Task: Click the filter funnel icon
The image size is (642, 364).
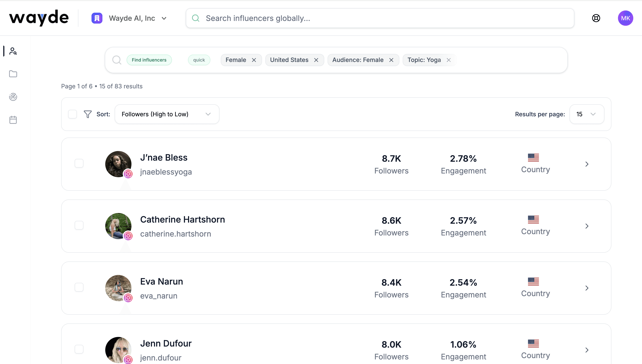Action: [x=88, y=114]
